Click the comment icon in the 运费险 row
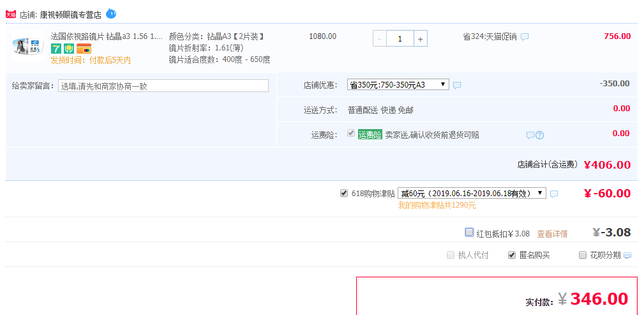The width and height of the screenshot is (644, 315). click(x=530, y=135)
